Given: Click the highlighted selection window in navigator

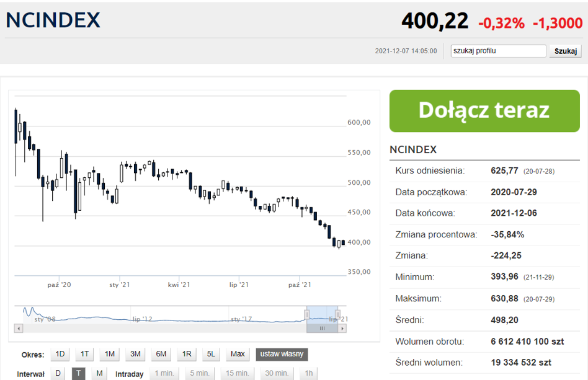Looking at the screenshot, I should tap(322, 314).
